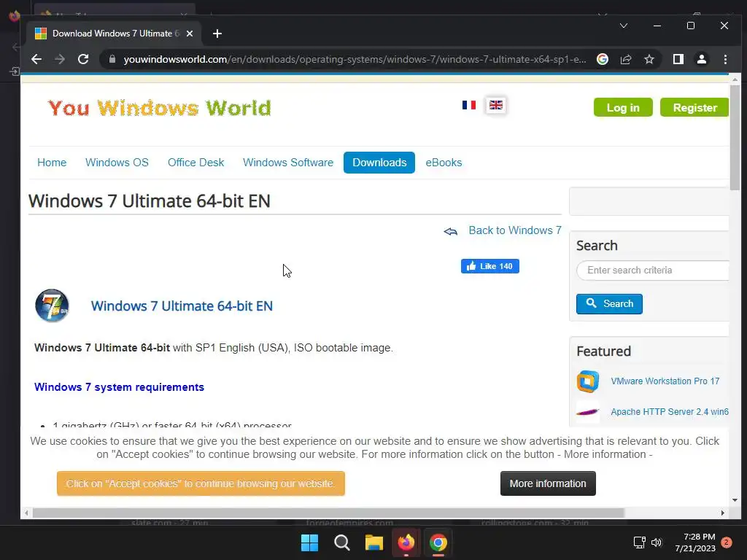Go back using the Chrome back arrow
747x560 pixels.
36,59
